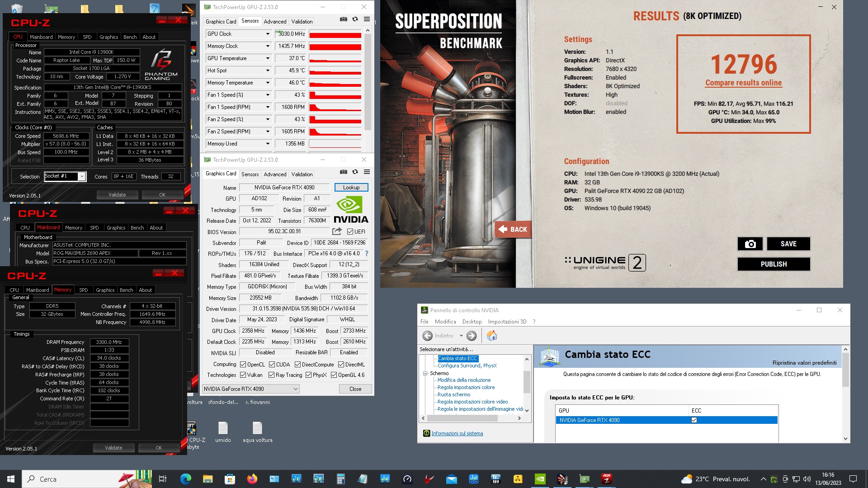Click the Bus Interface question mark icon

[367, 253]
